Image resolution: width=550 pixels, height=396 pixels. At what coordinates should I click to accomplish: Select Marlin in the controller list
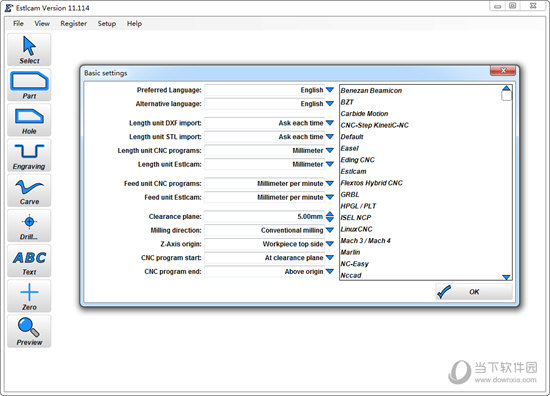(350, 253)
